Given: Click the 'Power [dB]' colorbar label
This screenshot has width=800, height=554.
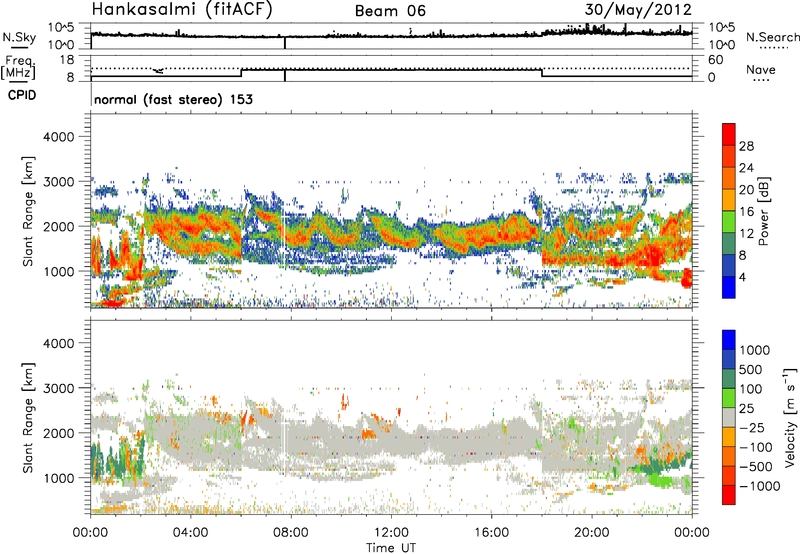Looking at the screenshot, I should click(x=763, y=211).
